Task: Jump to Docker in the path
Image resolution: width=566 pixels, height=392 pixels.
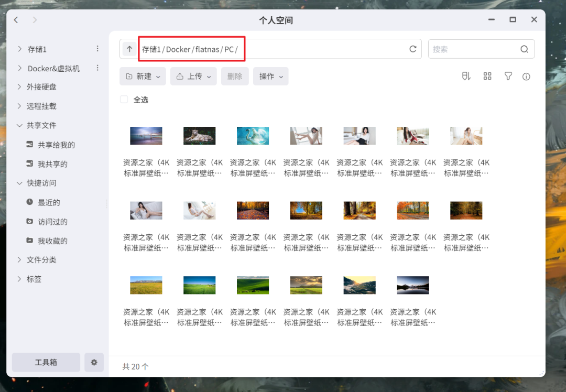Action: [178, 49]
